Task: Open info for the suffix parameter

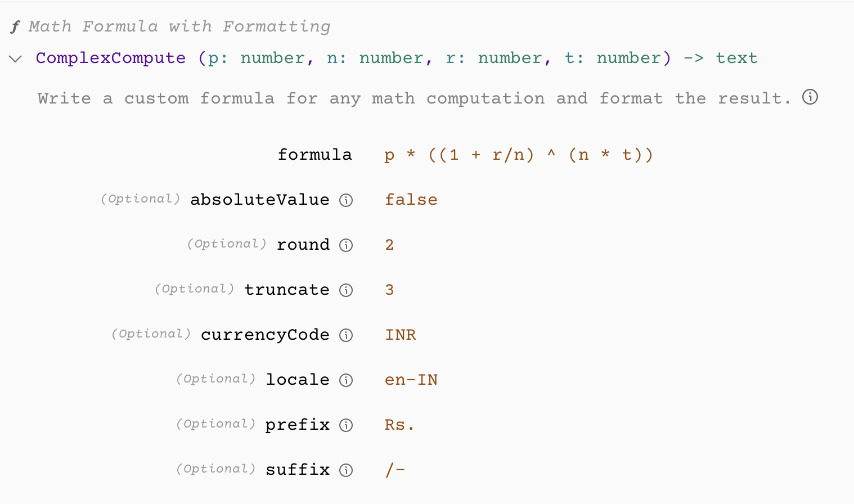Action: (x=347, y=470)
